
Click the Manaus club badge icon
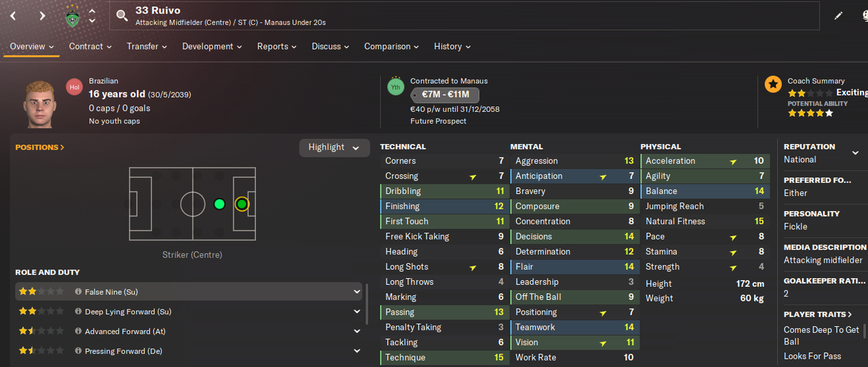[x=73, y=16]
